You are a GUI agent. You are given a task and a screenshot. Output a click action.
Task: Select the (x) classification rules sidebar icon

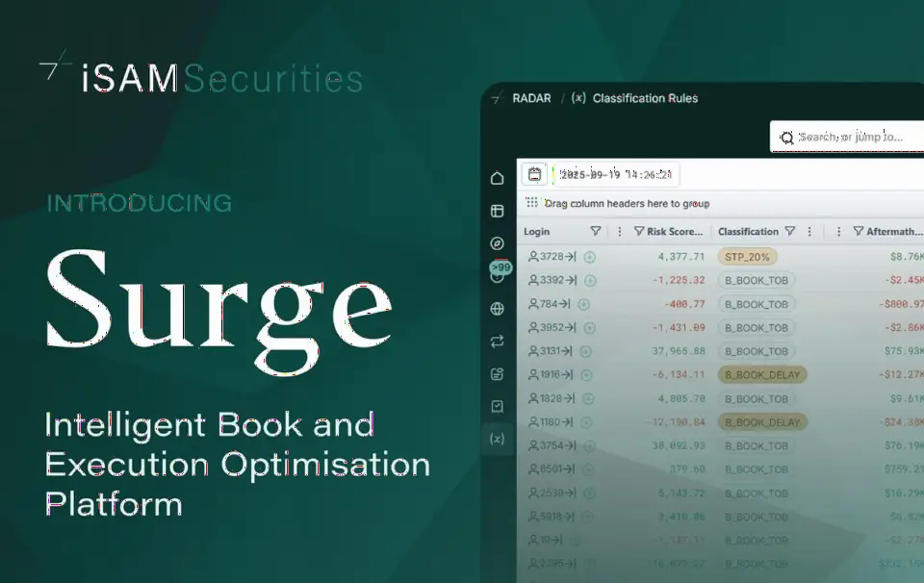(x=497, y=439)
